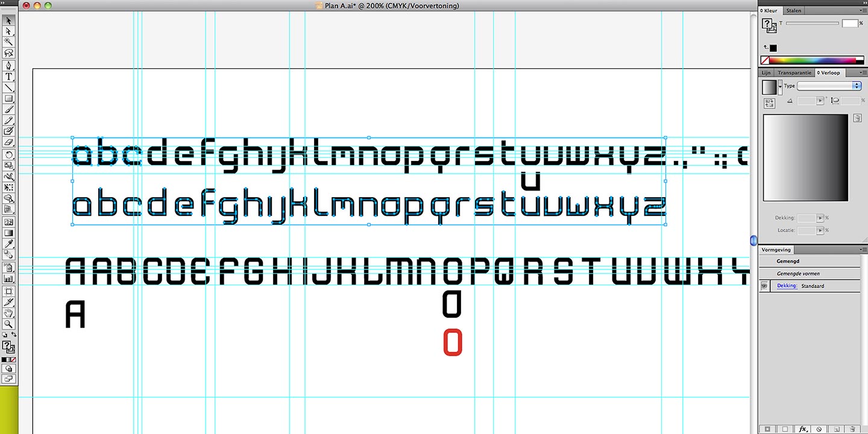Select the red O glyph on canvas
The width and height of the screenshot is (868, 434).
click(x=453, y=342)
